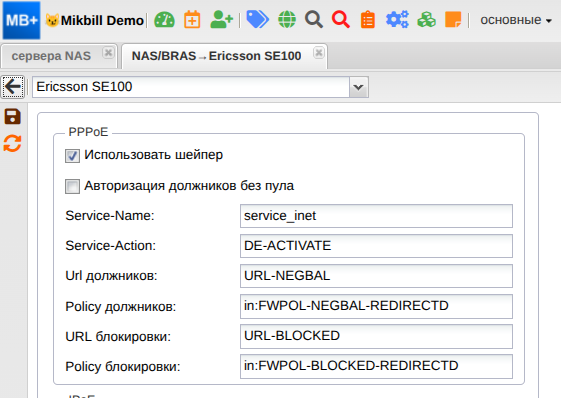Enable Авторизация должников без пула checkbox
This screenshot has height=398, width=561.
point(72,186)
